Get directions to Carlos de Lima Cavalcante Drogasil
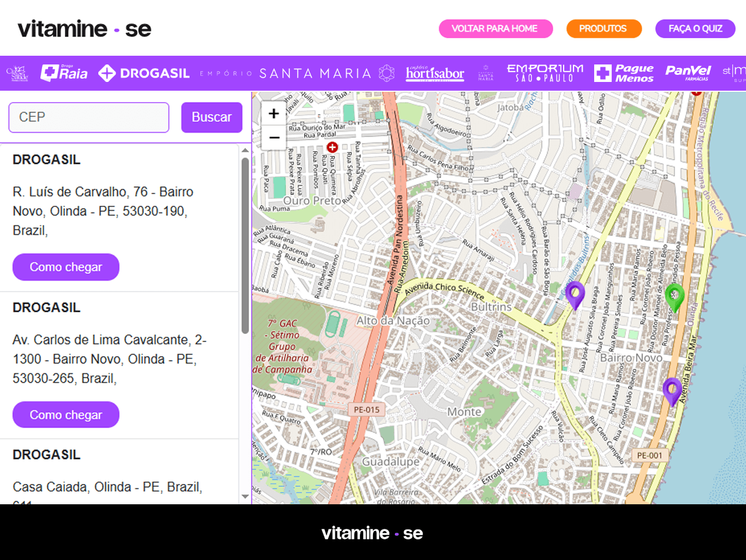This screenshot has height=560, width=746. click(66, 415)
